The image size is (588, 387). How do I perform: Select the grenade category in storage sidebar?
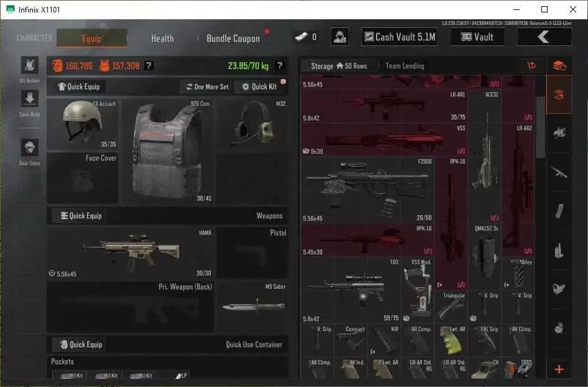click(x=559, y=328)
